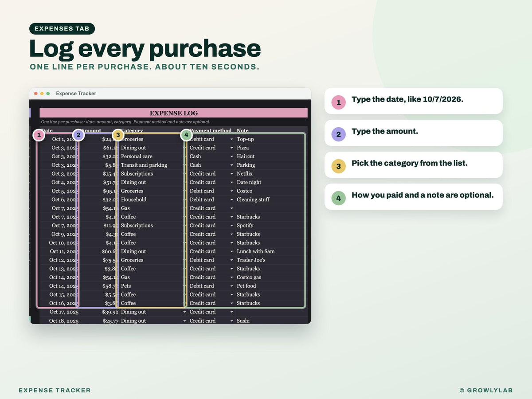
Task: Open payment method dropdown in Oct 17, 2025 row
Action: coord(231,312)
